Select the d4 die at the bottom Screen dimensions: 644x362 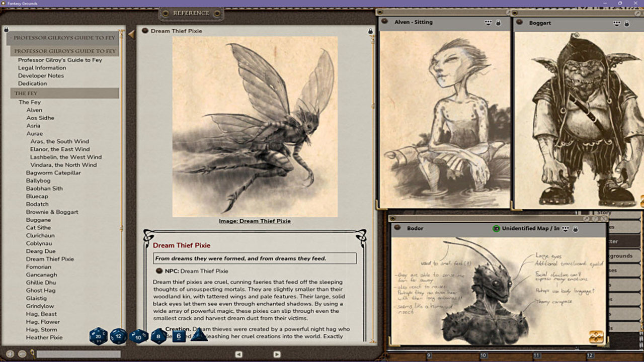198,337
